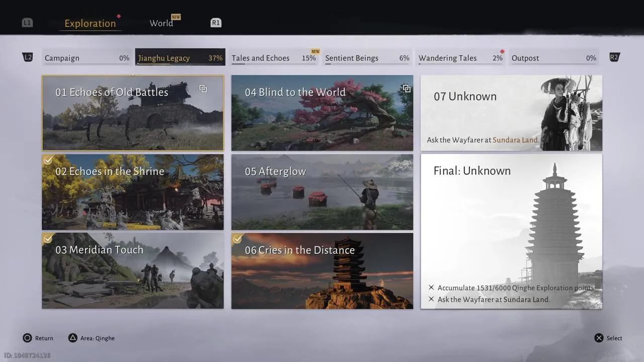Click the completed checkmark on Echoes in the Shrine
644x362 pixels.
coord(48,160)
